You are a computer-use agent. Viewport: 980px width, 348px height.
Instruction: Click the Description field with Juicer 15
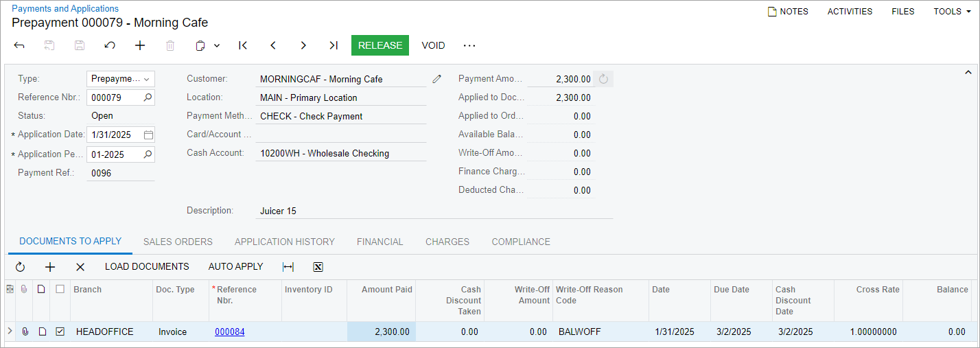click(x=434, y=211)
